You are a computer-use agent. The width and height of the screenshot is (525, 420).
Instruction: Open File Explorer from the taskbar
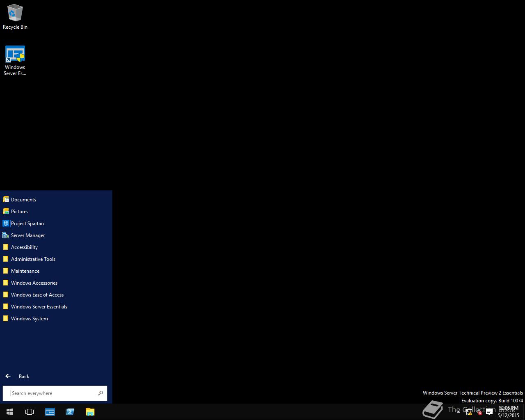[90, 412]
